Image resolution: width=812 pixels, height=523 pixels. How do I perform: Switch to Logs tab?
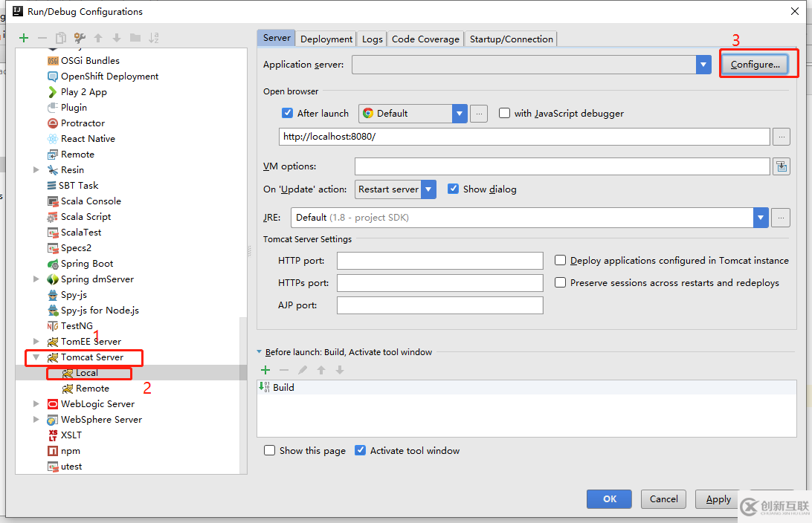point(373,39)
